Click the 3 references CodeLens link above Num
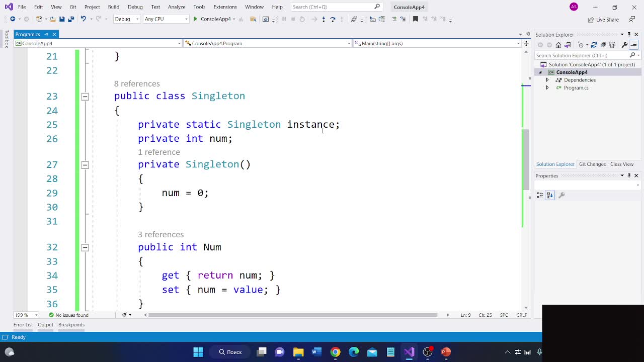The width and height of the screenshot is (644, 362). pos(161,235)
